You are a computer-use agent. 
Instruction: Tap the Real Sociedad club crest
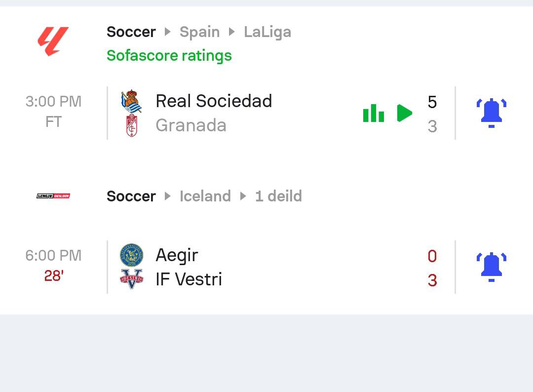(131, 101)
